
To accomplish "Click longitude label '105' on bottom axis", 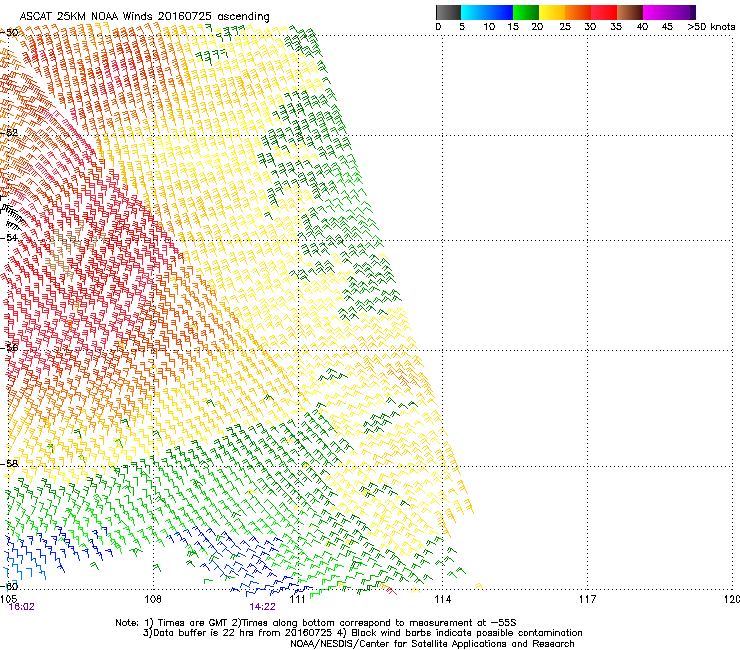I will tap(8, 599).
